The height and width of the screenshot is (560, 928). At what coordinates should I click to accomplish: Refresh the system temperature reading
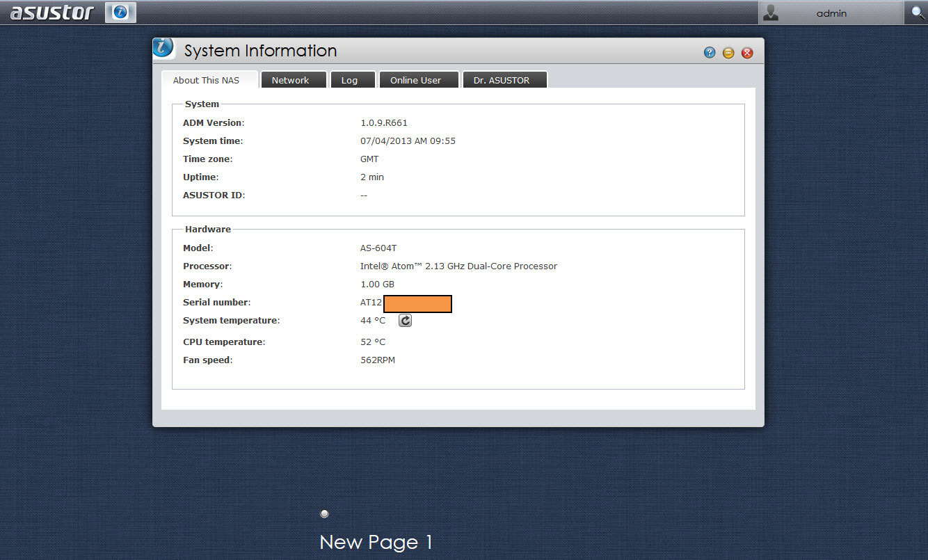(406, 320)
